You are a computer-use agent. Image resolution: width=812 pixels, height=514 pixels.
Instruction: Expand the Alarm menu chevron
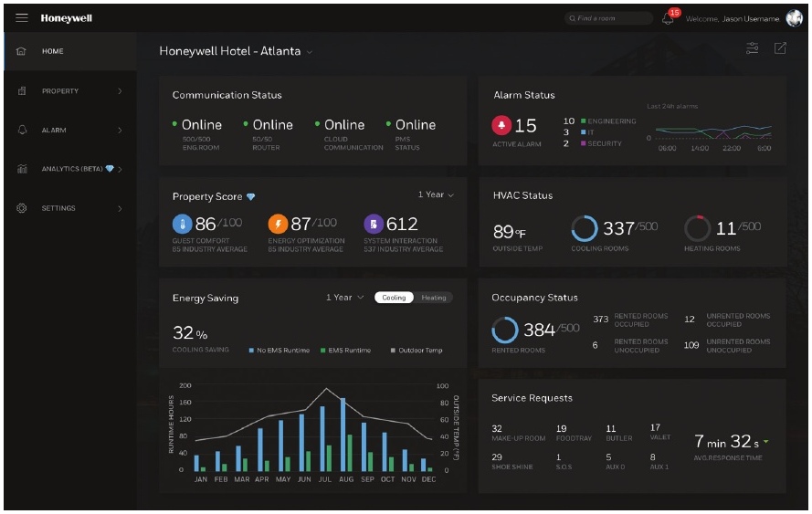[120, 131]
